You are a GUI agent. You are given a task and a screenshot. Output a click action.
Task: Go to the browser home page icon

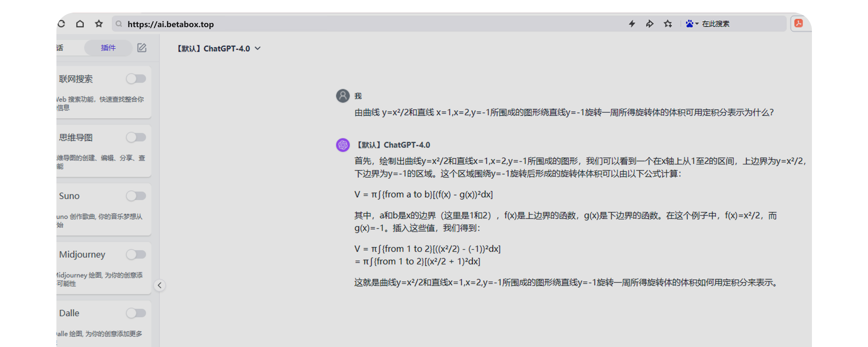click(x=80, y=24)
